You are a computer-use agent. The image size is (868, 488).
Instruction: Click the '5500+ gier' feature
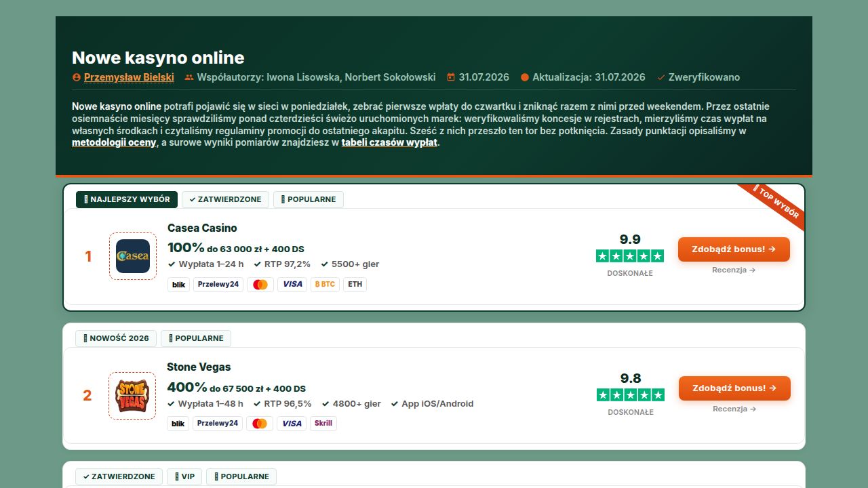[350, 264]
